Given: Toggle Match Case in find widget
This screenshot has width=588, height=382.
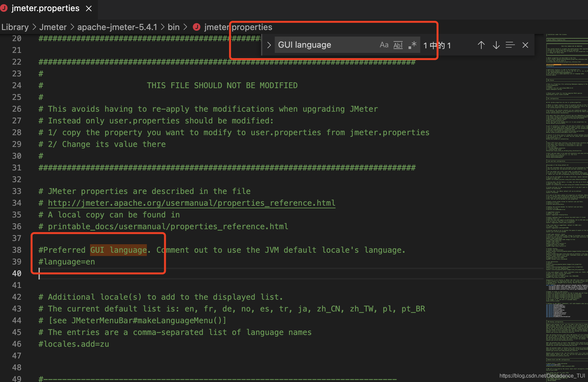Looking at the screenshot, I should [x=384, y=45].
